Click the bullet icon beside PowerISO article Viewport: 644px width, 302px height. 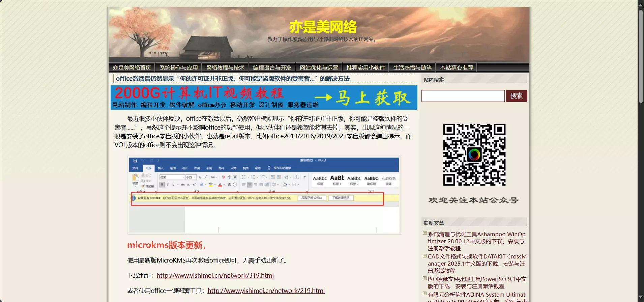[425, 278]
